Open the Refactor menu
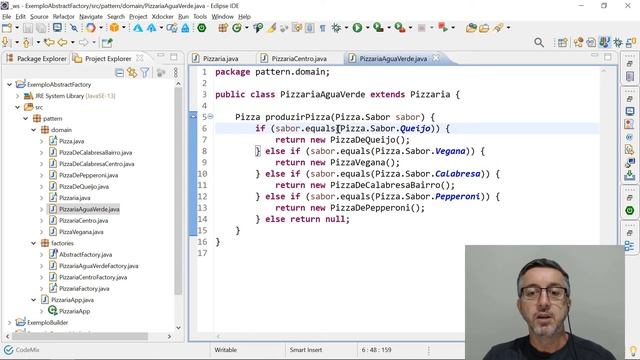 click(63, 17)
